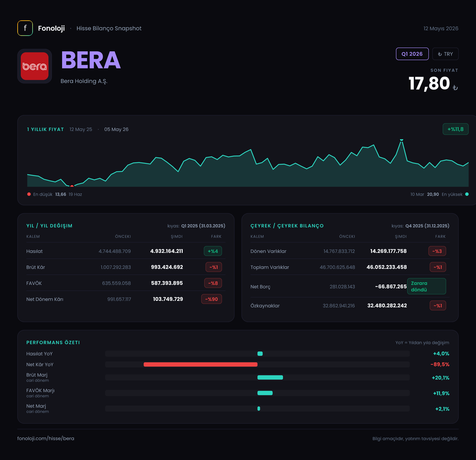Click the Zarara döndü Net Borç badge
Screen dimensions: 476x460
[x=426, y=286]
